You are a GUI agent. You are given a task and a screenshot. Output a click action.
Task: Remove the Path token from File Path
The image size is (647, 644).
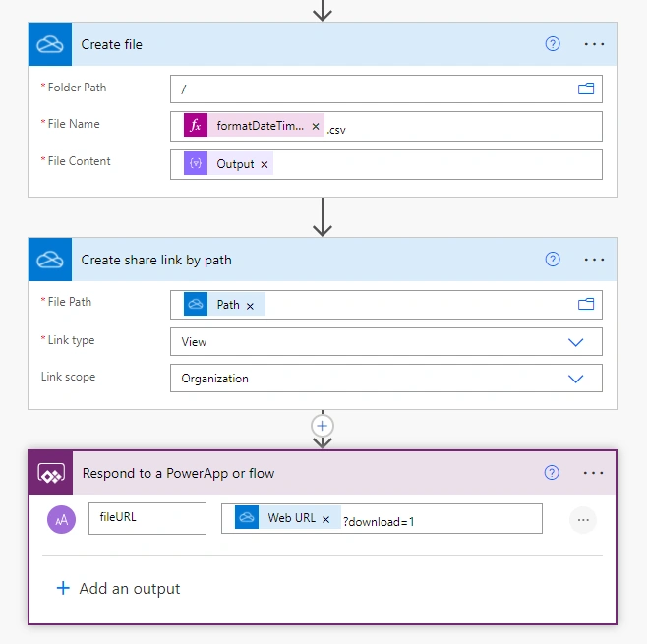(x=250, y=306)
